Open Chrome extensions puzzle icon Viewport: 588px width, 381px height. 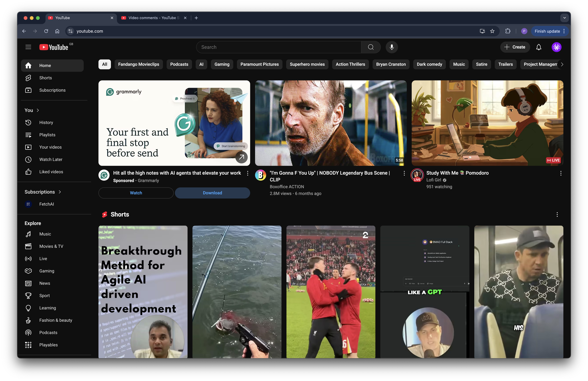click(508, 31)
